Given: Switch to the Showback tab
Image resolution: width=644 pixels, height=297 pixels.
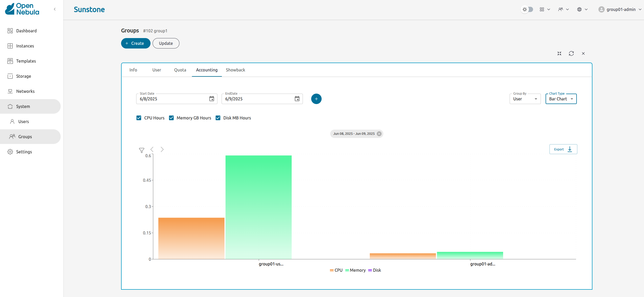Looking at the screenshot, I should (235, 70).
